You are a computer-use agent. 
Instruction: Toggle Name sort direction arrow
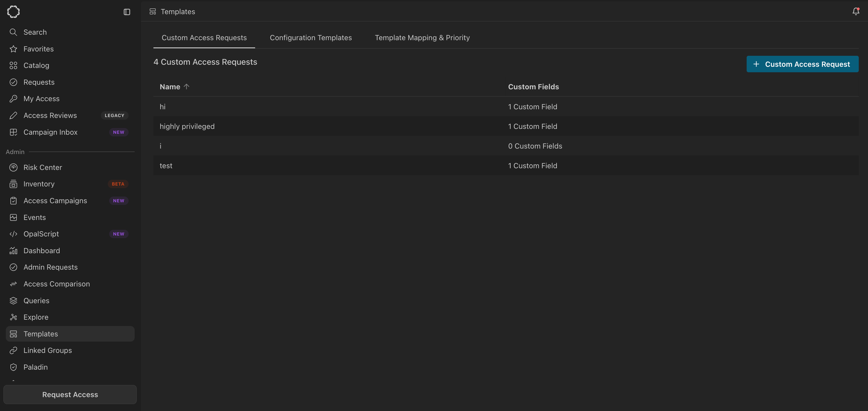point(186,87)
